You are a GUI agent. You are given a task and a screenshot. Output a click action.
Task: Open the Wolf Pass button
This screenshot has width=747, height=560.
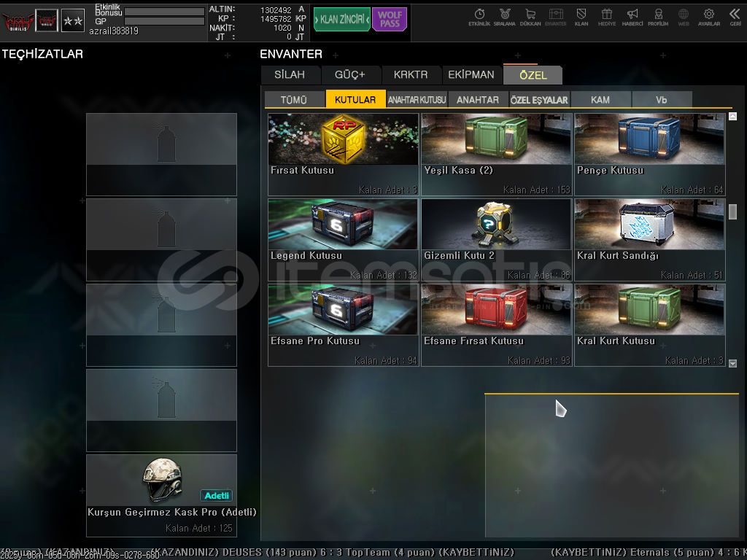[390, 20]
